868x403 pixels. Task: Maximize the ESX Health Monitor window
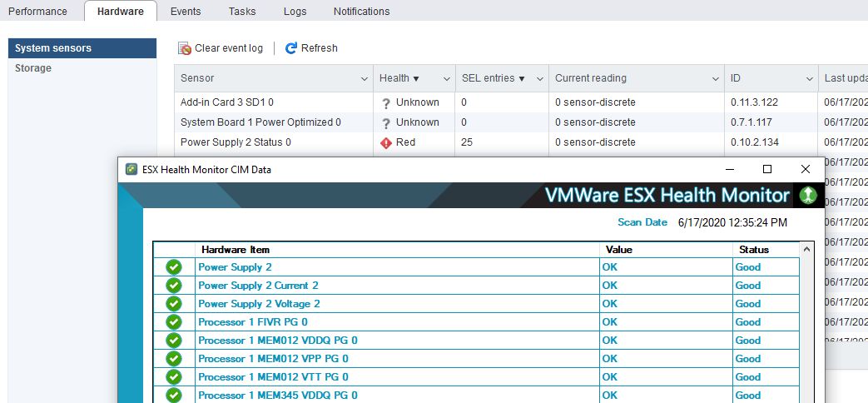click(x=766, y=169)
